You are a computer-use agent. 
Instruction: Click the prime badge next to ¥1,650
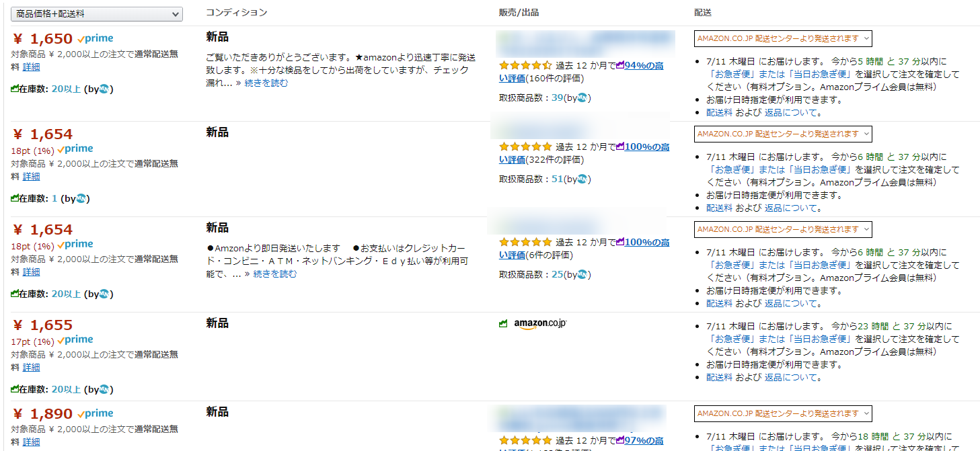click(96, 39)
